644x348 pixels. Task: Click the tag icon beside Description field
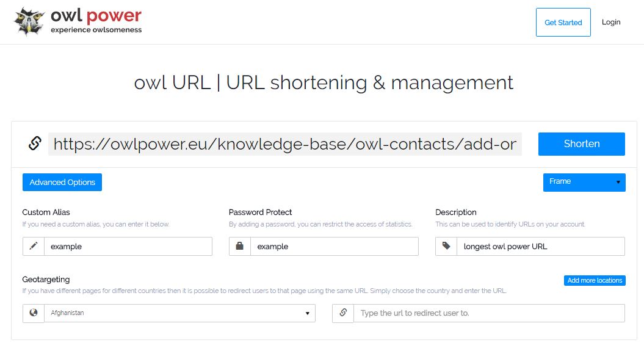click(446, 246)
